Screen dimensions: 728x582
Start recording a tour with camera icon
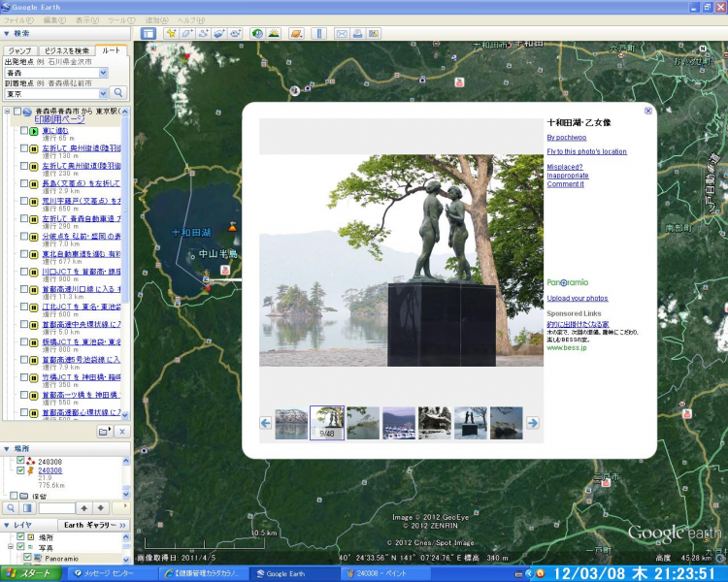point(236,33)
